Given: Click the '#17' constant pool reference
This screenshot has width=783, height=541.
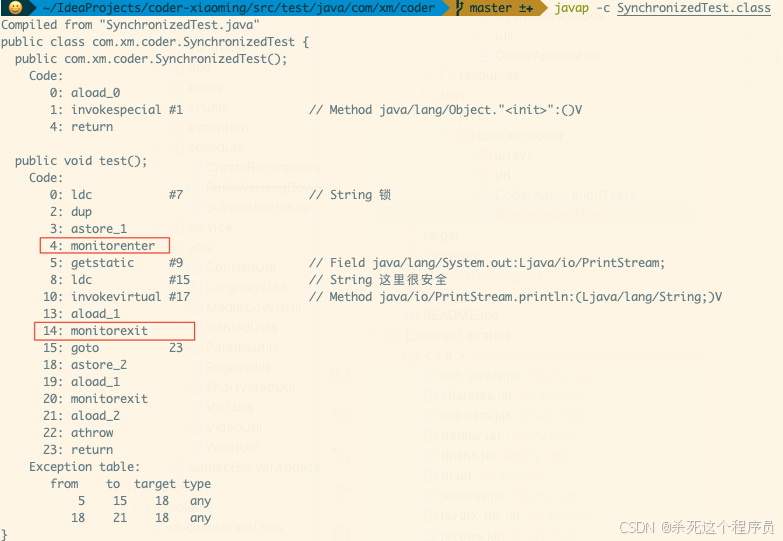Looking at the screenshot, I should [179, 297].
